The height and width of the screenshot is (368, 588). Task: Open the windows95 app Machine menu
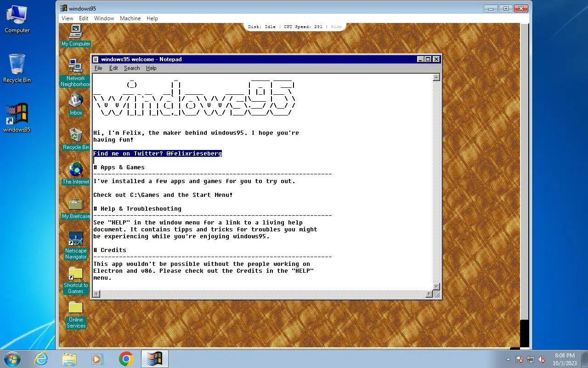click(130, 18)
